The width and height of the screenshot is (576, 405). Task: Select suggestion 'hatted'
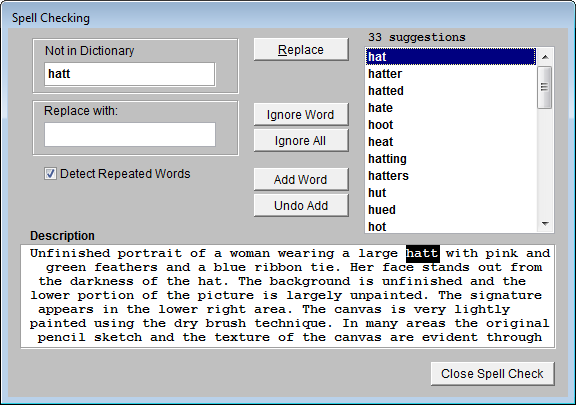pyautogui.click(x=451, y=91)
